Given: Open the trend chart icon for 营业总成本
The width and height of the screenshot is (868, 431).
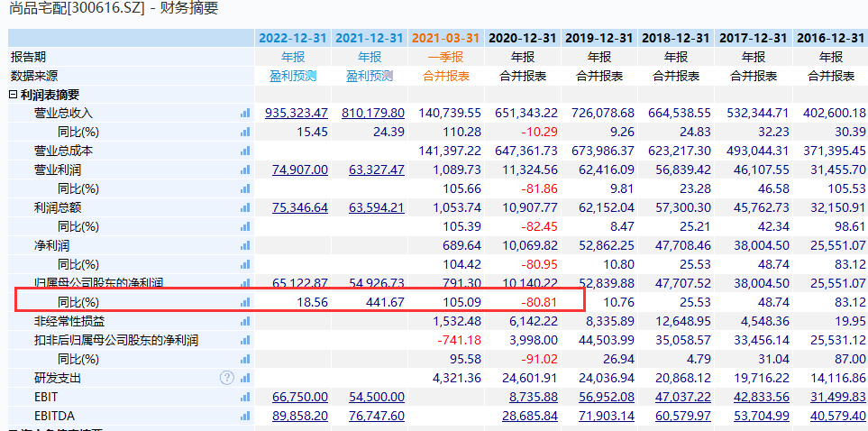Looking at the screenshot, I should (245, 151).
